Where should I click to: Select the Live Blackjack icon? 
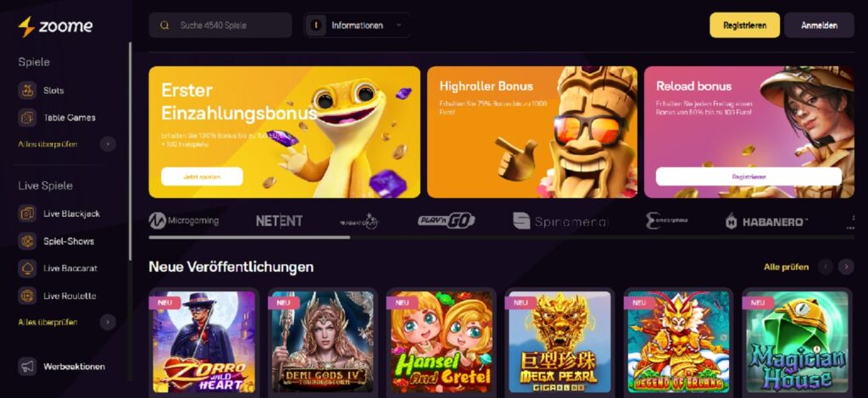[x=27, y=213]
